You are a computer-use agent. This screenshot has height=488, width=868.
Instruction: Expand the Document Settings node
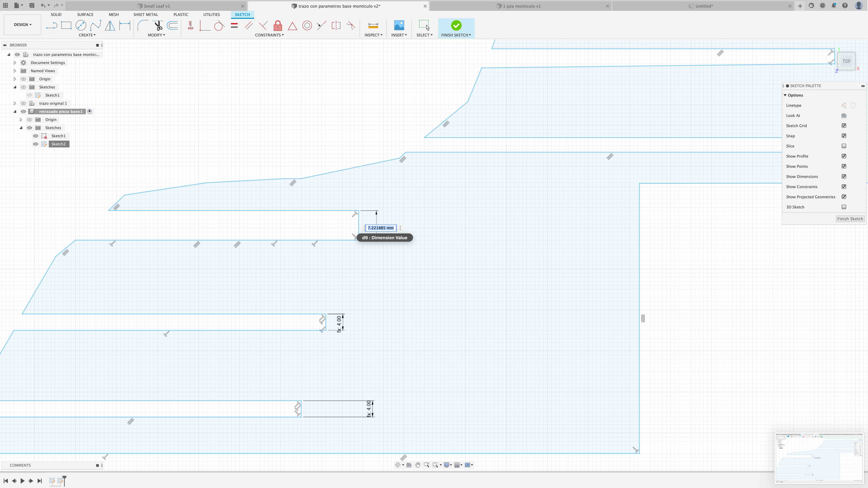[15, 63]
